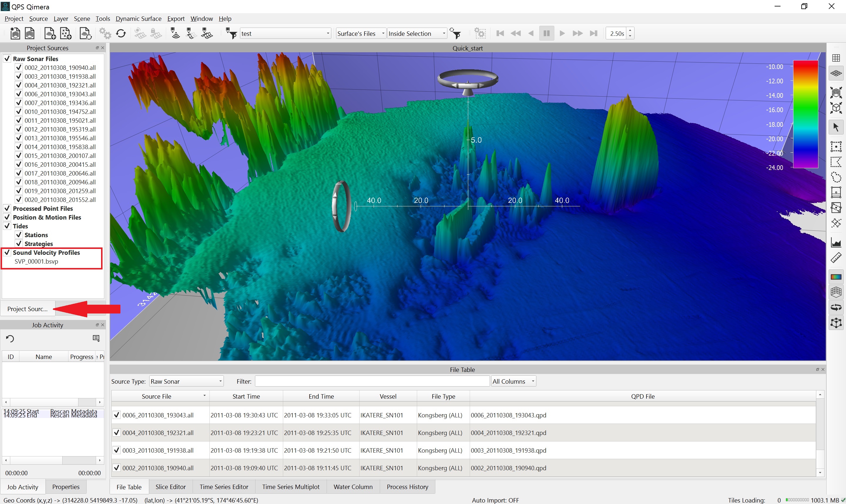Screen dimensions: 846x504
Task: Open the Source Type Raw Sonar dropdown
Action: point(186,381)
